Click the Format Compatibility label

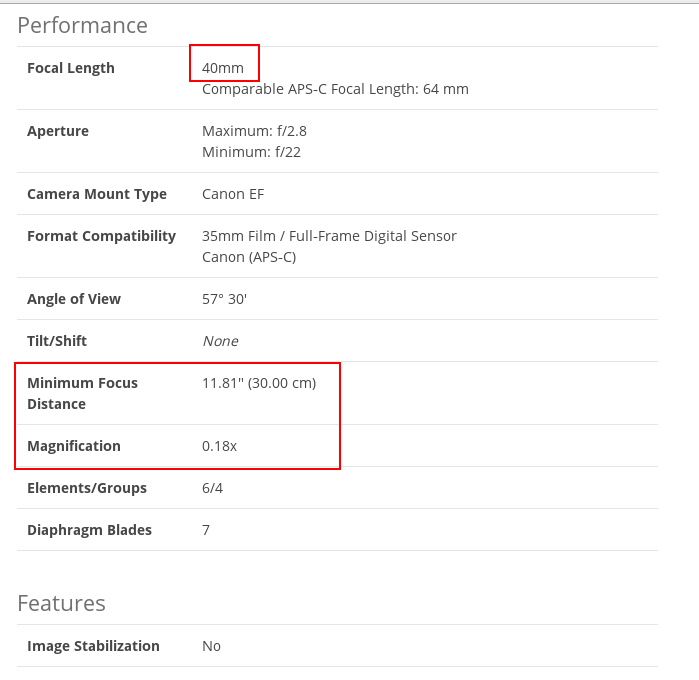pos(101,236)
